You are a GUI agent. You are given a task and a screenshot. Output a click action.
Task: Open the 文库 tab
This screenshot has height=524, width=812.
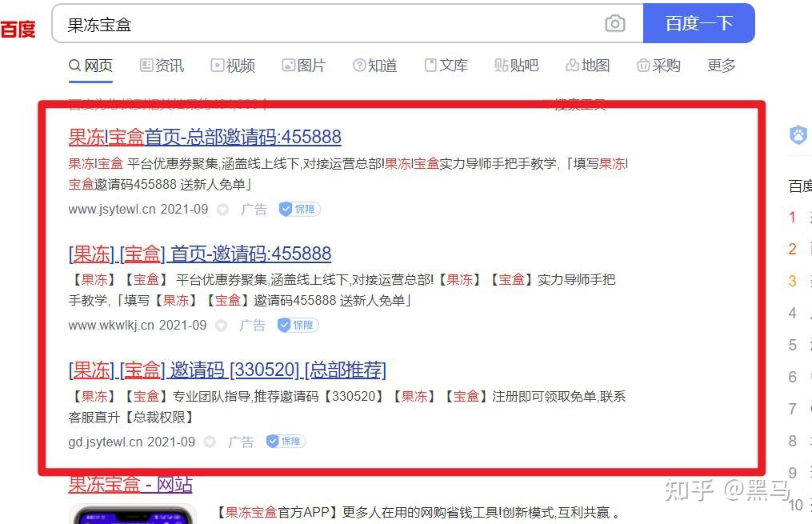pyautogui.click(x=446, y=66)
